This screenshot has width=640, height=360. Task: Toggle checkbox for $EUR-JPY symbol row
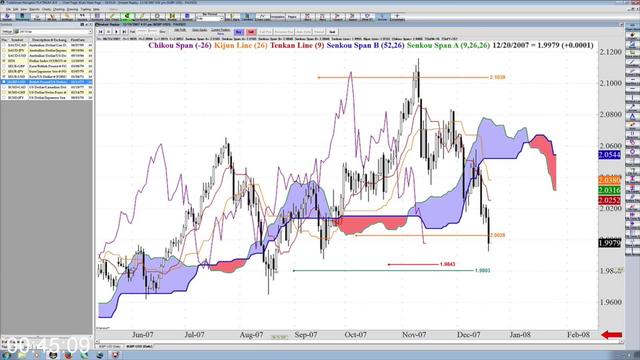click(x=4, y=71)
